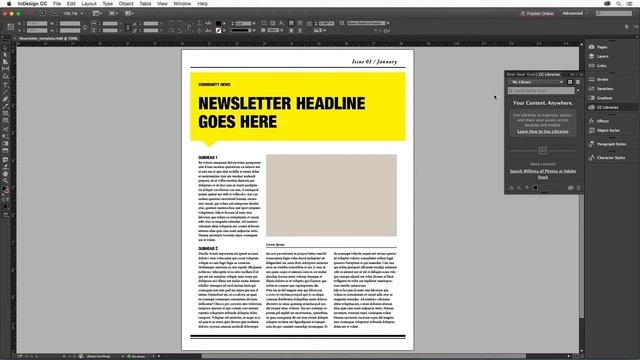This screenshot has height=360, width=640.
Task: Select the Gradient Feather tool
Action: tap(5, 150)
